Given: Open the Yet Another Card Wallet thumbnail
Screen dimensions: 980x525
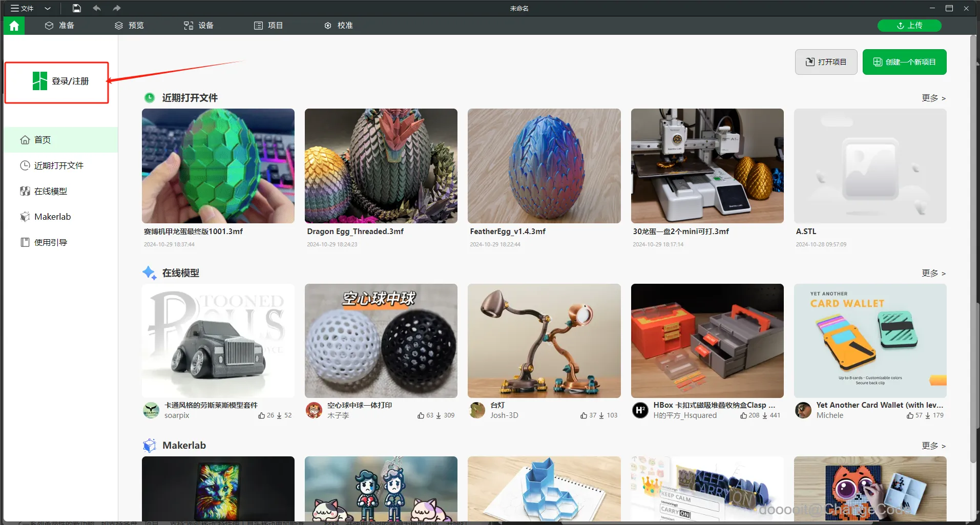Looking at the screenshot, I should pyautogui.click(x=870, y=341).
